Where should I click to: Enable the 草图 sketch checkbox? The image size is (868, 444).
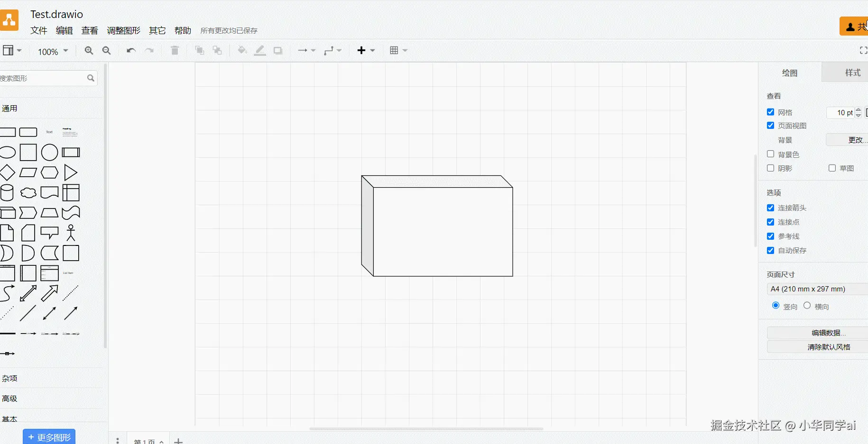click(832, 168)
